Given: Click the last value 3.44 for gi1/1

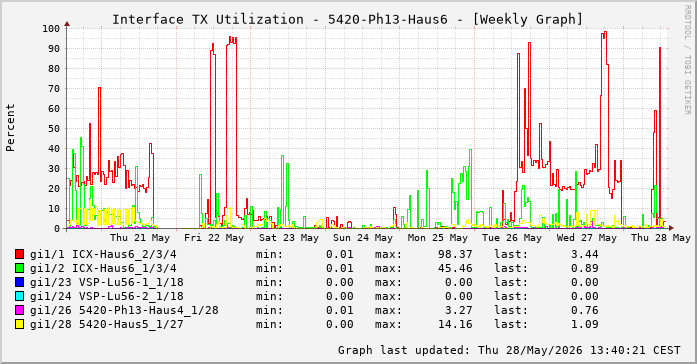Looking at the screenshot, I should point(585,255).
